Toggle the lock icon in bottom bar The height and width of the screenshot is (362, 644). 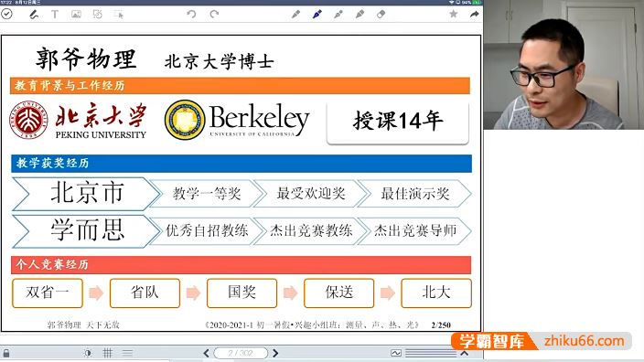[6, 353]
